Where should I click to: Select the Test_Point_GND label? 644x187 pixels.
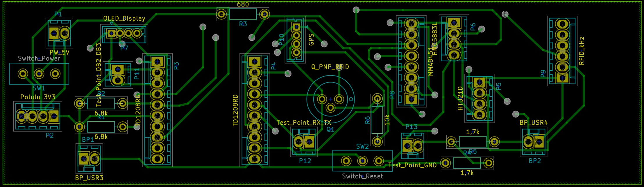pyautogui.click(x=412, y=165)
